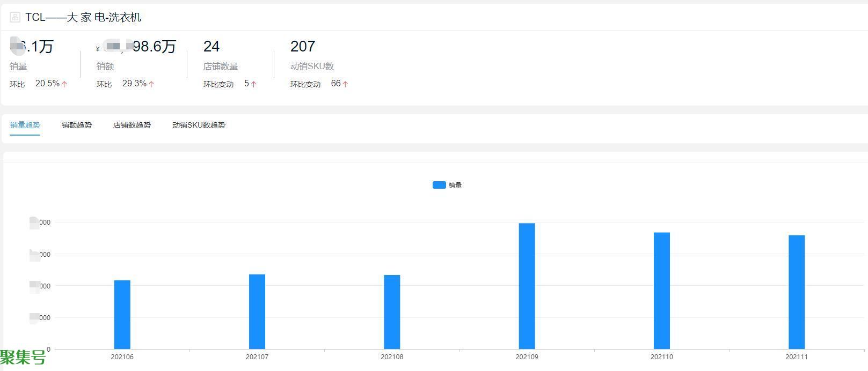
Task: Click the 动销SKU数 metric label
Action: [312, 66]
